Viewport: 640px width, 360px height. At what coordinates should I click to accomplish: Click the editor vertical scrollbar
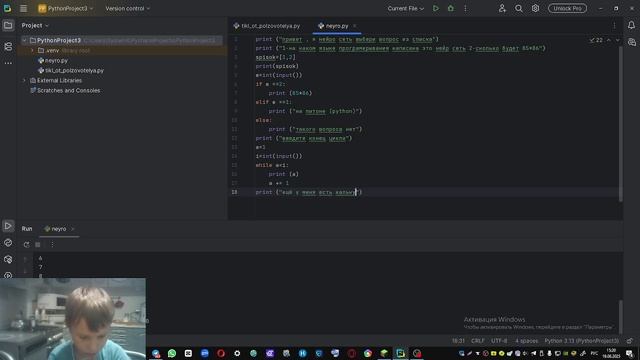click(x=620, y=123)
